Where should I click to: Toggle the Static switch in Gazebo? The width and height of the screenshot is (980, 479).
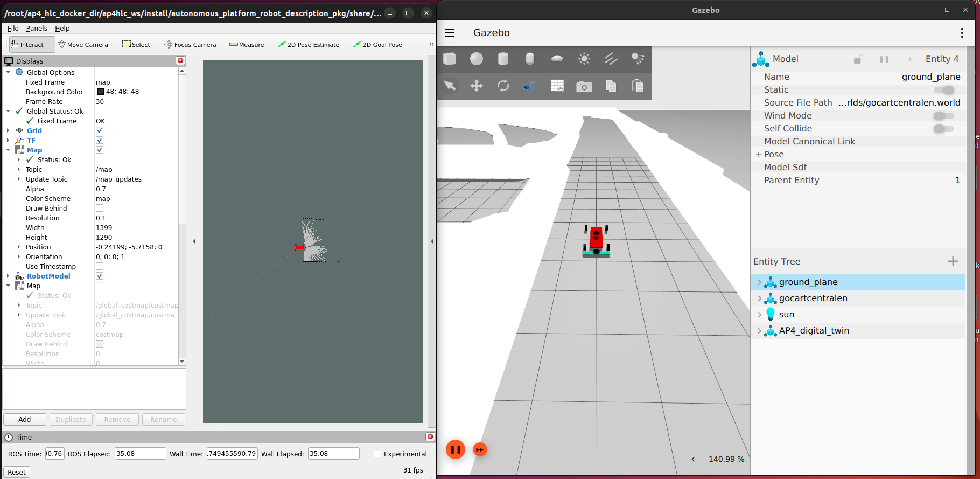point(944,90)
